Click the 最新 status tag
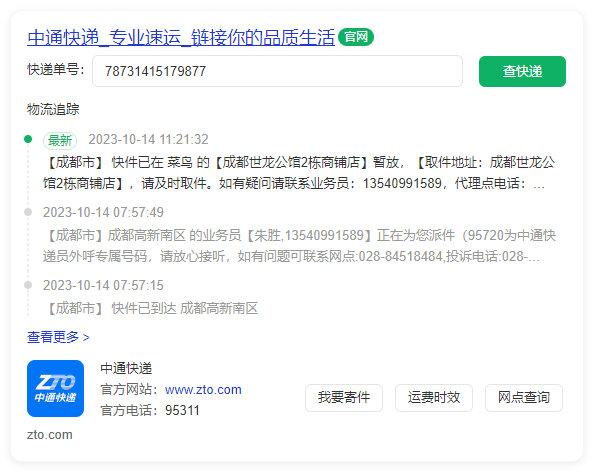This screenshot has width=597, height=476. coord(60,141)
